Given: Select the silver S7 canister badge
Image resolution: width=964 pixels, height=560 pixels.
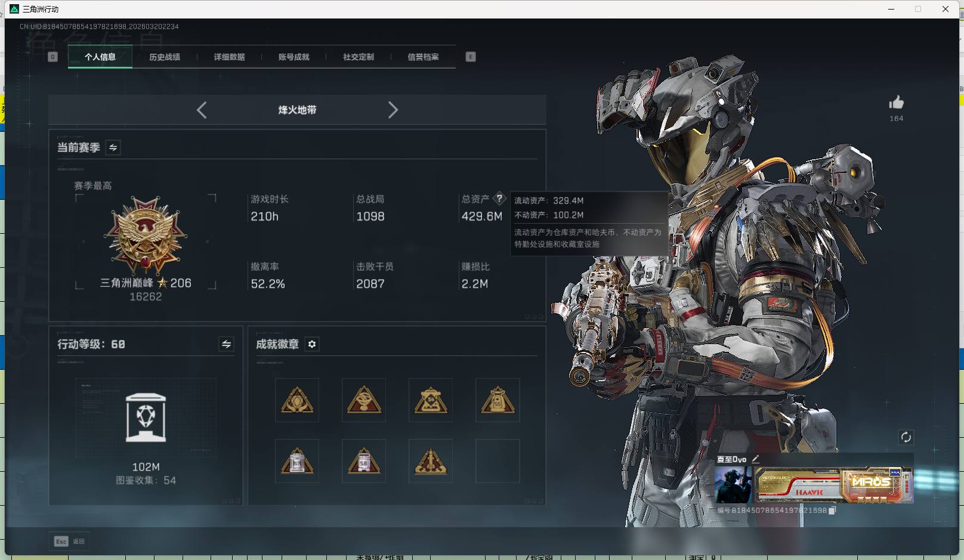Looking at the screenshot, I should [297, 461].
